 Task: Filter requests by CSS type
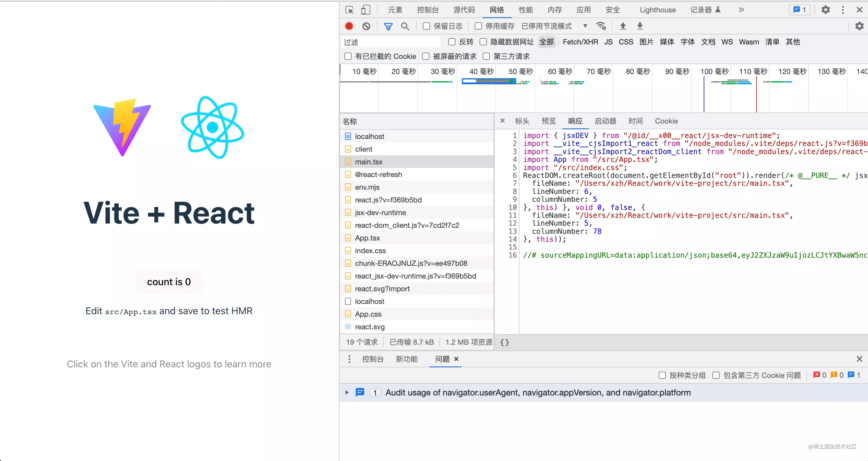tap(626, 42)
